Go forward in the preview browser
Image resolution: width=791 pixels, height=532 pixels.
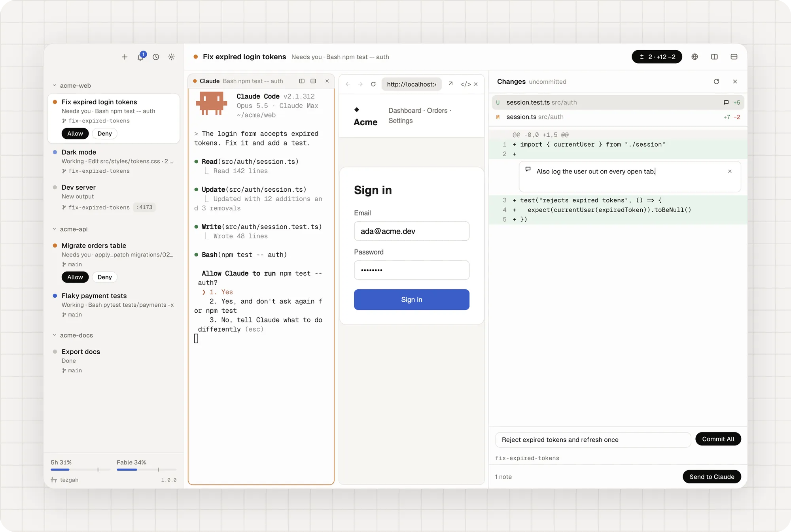coord(360,84)
